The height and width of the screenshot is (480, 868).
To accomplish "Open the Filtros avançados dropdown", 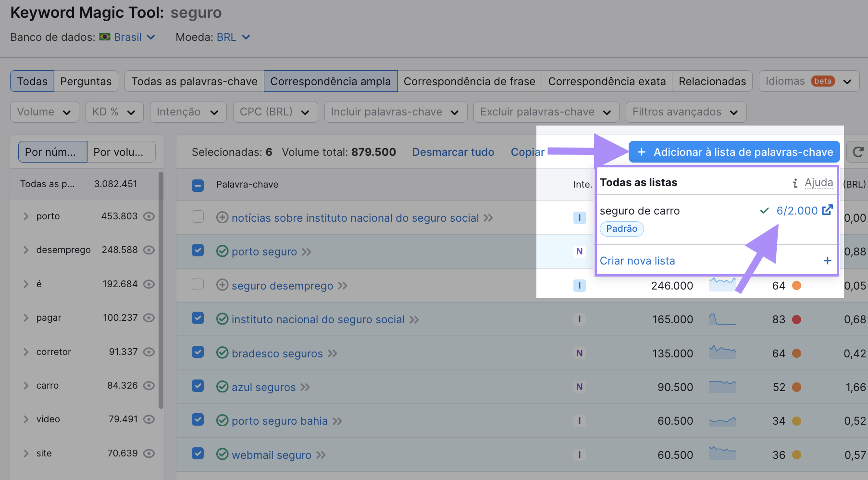I will pos(686,112).
